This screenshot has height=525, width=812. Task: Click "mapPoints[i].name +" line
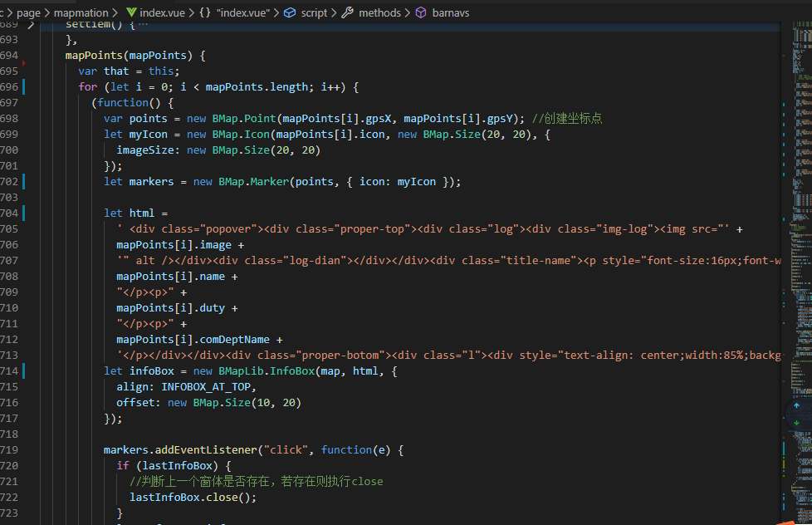177,277
